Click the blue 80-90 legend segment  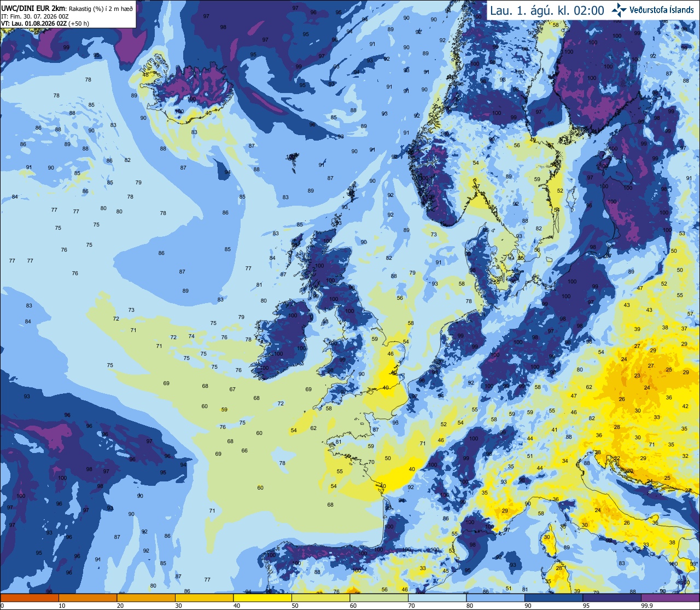(495, 597)
